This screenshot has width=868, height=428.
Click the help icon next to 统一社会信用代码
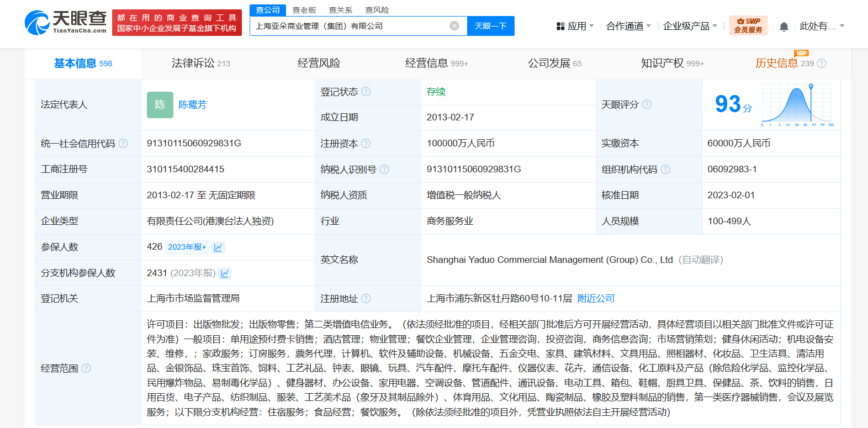tap(123, 144)
